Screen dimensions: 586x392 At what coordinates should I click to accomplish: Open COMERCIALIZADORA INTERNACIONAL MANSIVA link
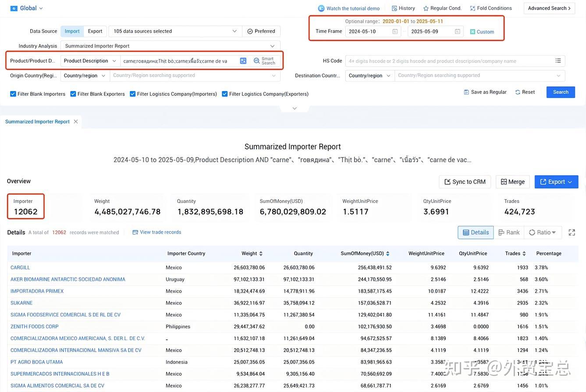point(76,350)
